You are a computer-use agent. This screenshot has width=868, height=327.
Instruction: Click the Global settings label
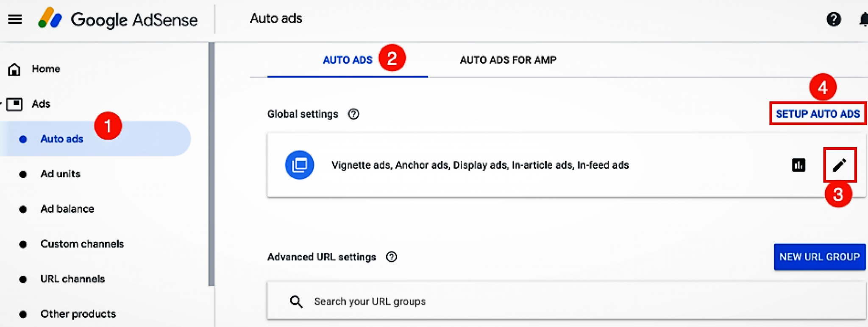303,114
